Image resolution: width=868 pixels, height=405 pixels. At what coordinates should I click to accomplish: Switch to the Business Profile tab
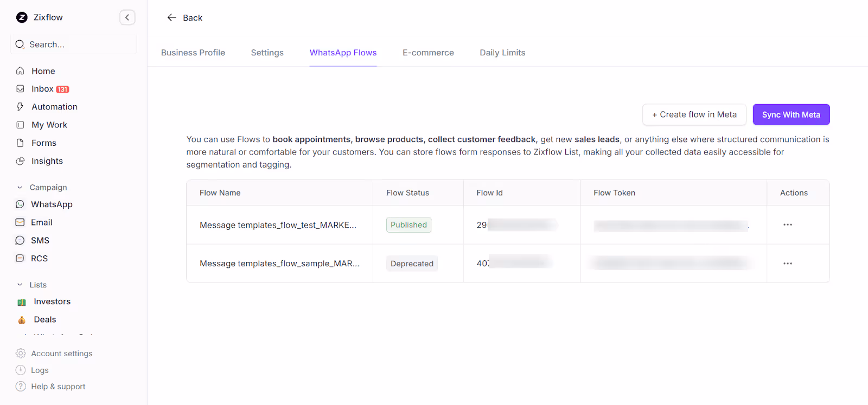[193, 53]
